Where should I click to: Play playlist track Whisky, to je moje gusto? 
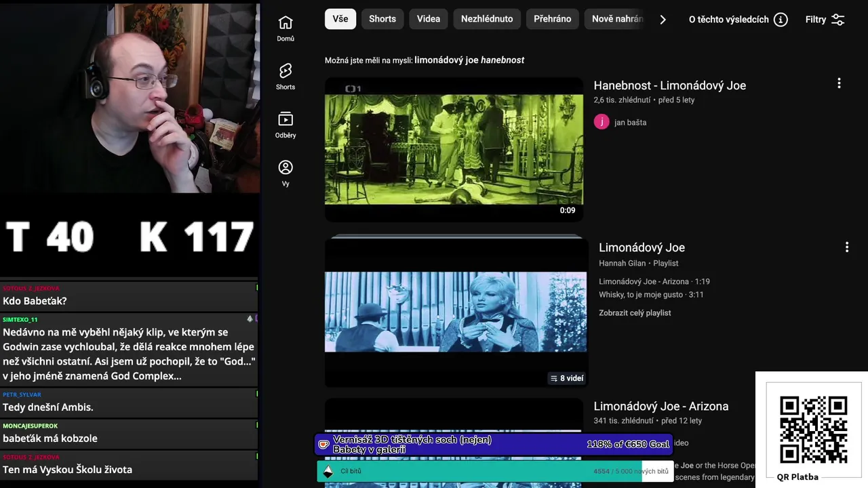[651, 295]
